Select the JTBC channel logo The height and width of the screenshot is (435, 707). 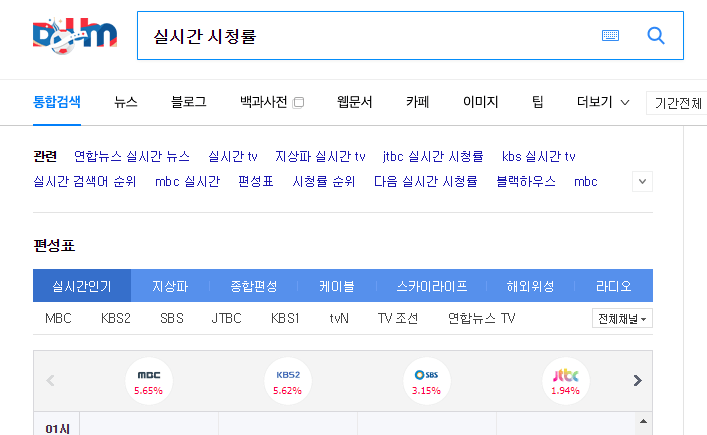coord(565,376)
